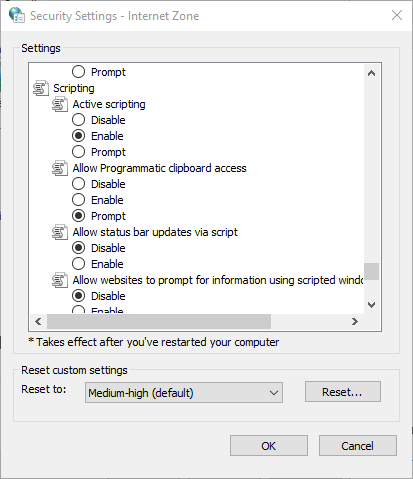
Task: Confirm settings with the OK button
Action: (269, 446)
